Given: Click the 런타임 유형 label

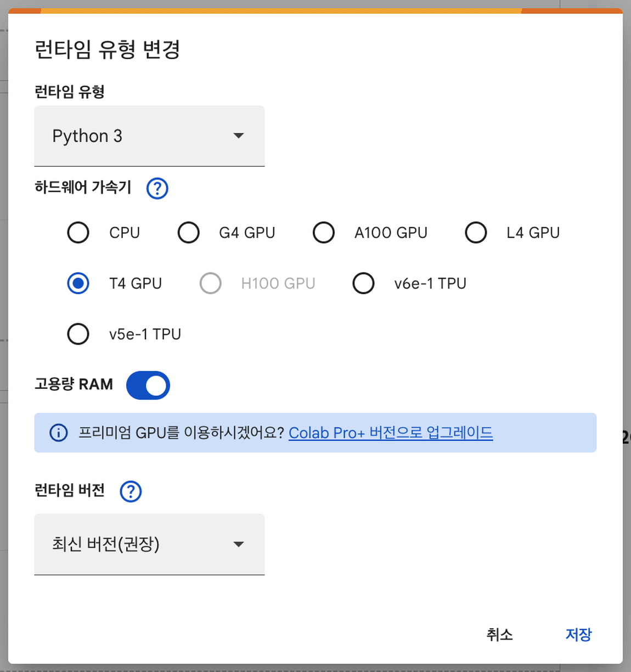Looking at the screenshot, I should pos(70,92).
